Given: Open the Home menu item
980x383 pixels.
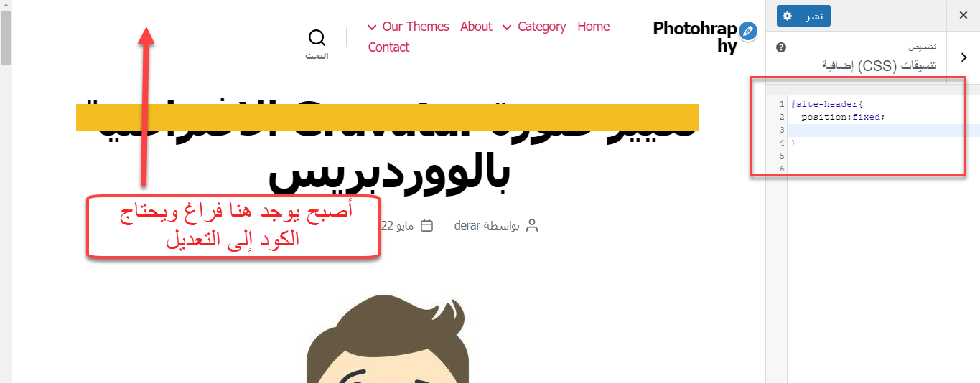Looking at the screenshot, I should (593, 27).
